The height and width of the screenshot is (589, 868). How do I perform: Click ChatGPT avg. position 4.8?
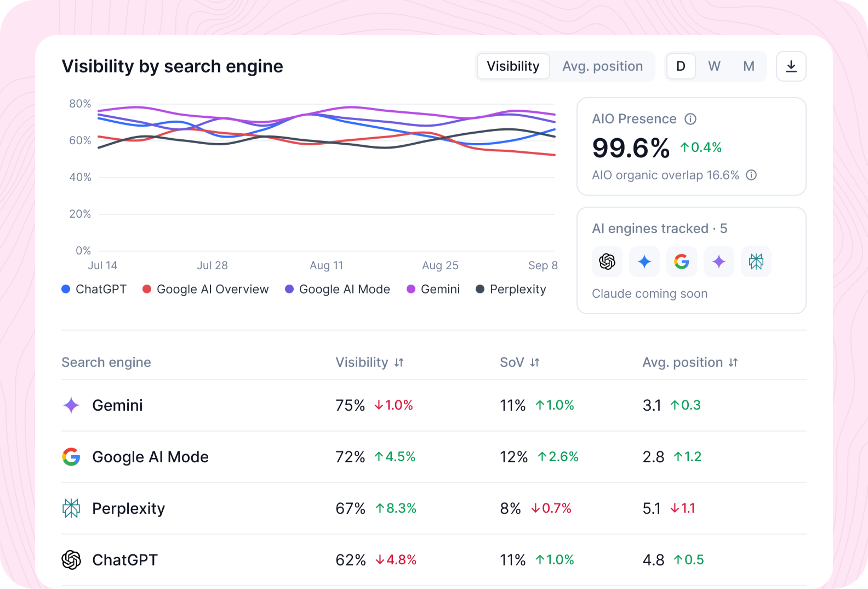[653, 560]
